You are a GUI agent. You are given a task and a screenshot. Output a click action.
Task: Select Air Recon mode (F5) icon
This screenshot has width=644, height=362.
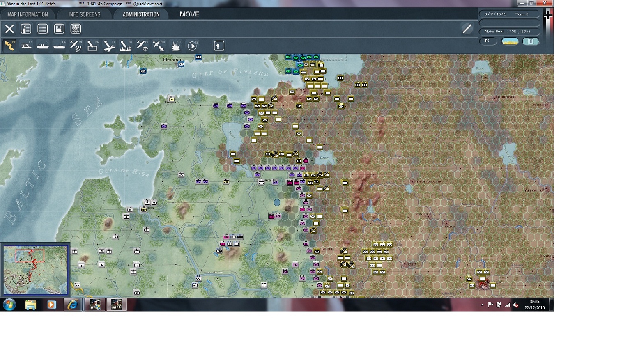coord(76,46)
